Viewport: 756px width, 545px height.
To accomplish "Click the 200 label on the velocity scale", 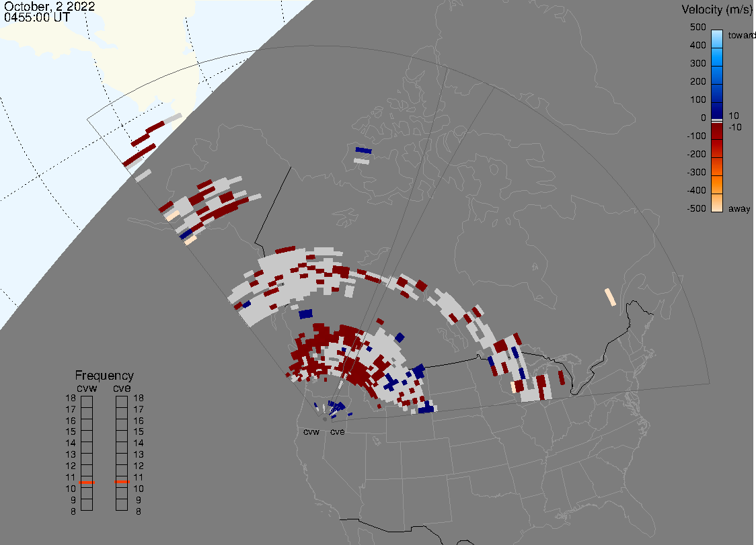I will point(697,82).
